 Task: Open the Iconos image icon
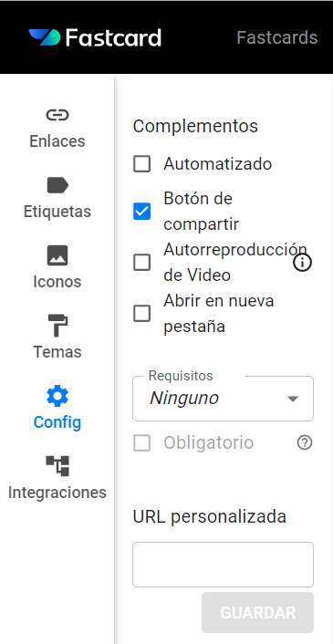point(57,255)
